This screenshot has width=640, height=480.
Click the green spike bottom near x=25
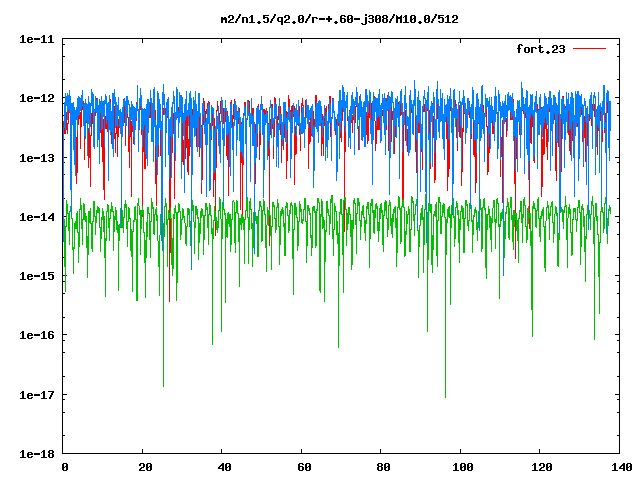pos(163,385)
